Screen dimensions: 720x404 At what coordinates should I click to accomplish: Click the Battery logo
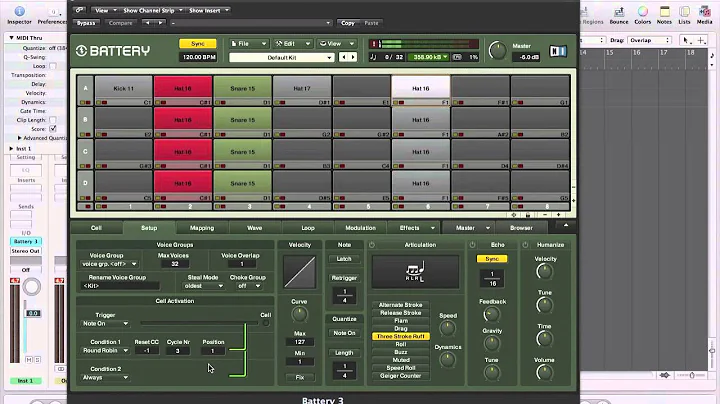[113, 50]
